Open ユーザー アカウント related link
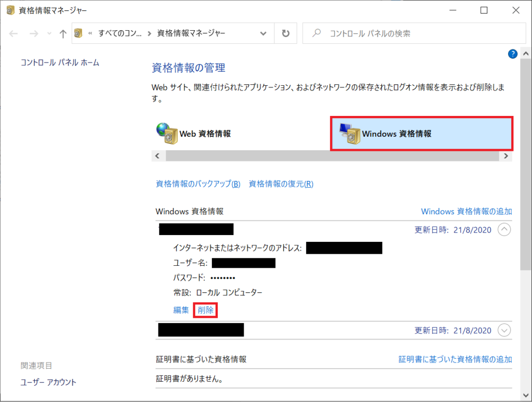532x402 pixels. click(48, 382)
